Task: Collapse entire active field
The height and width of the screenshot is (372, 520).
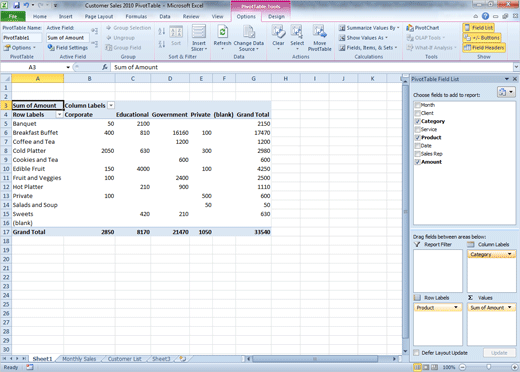Action: tap(95, 44)
